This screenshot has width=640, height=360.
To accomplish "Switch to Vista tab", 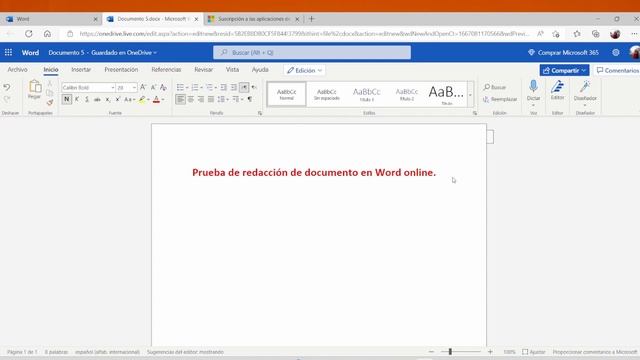I will [x=232, y=70].
